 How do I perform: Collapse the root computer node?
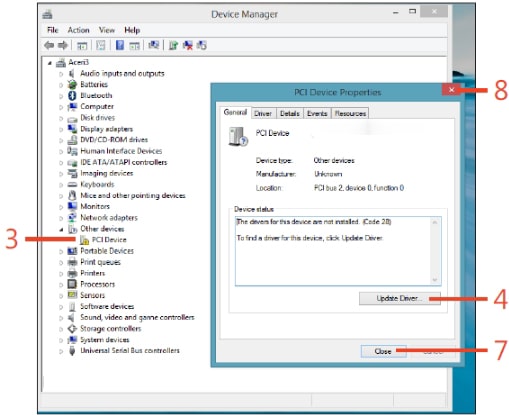[50, 63]
